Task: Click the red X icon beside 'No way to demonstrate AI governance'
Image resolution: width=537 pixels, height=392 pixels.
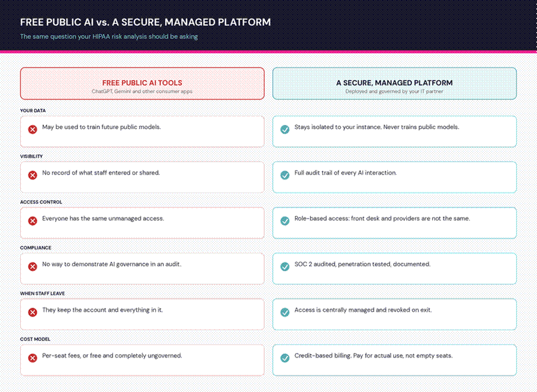Action: pyautogui.click(x=33, y=266)
